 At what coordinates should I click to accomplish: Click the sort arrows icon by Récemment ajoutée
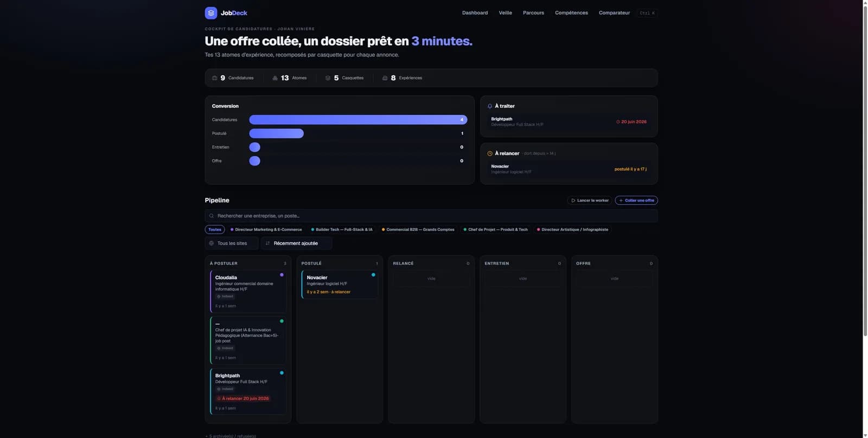(x=267, y=243)
